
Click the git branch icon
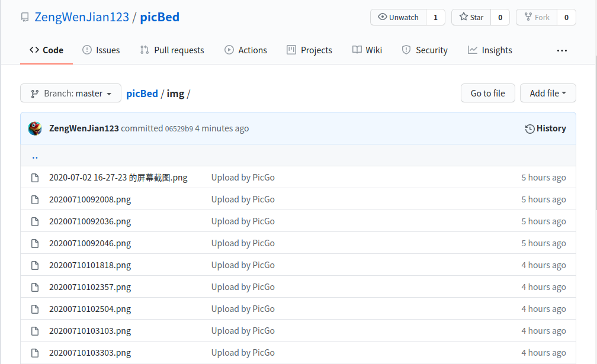(x=34, y=94)
